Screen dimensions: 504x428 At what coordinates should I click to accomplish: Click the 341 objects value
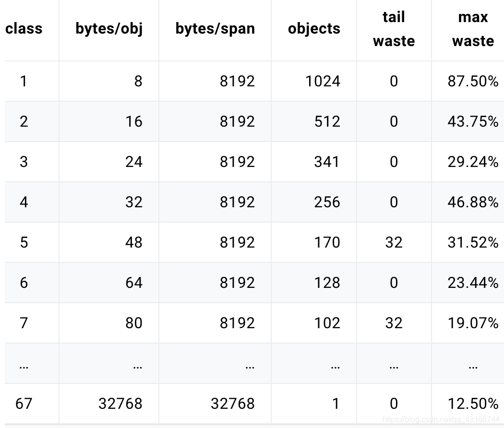327,162
